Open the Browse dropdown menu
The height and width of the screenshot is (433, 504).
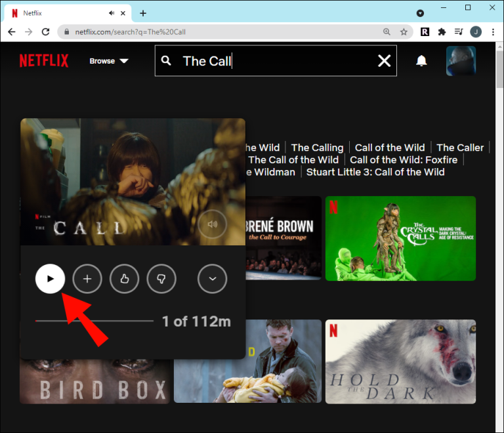coord(109,61)
